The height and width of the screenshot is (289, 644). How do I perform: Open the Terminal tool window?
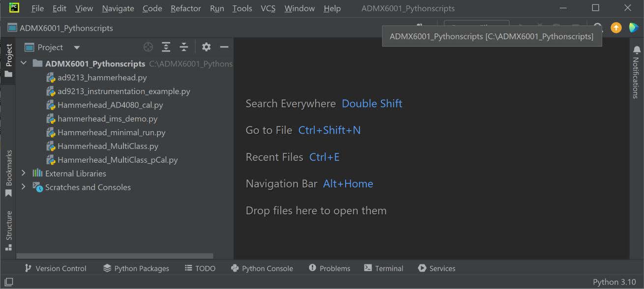(383, 268)
